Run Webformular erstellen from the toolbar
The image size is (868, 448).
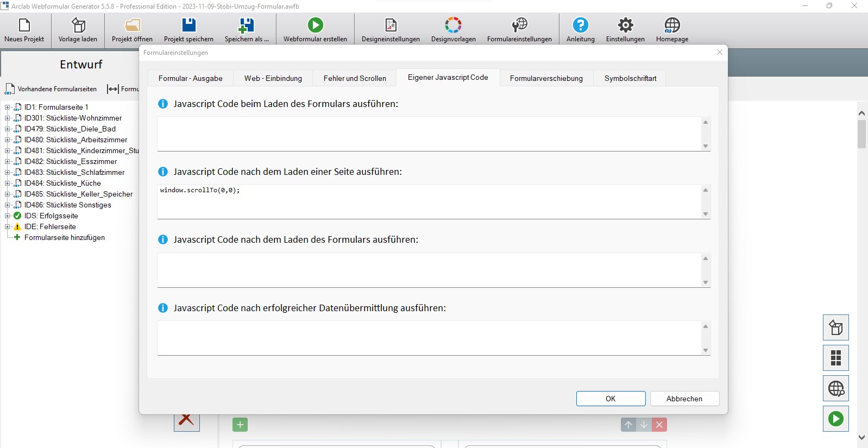pos(315,26)
